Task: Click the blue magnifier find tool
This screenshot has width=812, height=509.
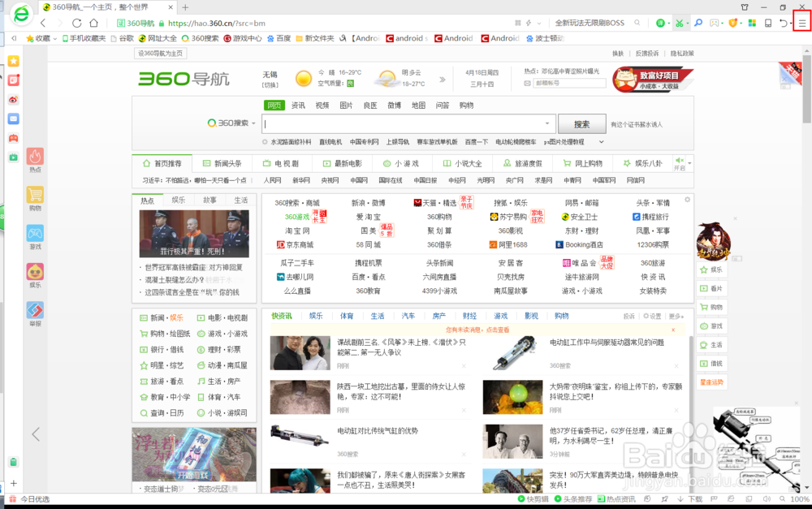Action: coord(698,23)
